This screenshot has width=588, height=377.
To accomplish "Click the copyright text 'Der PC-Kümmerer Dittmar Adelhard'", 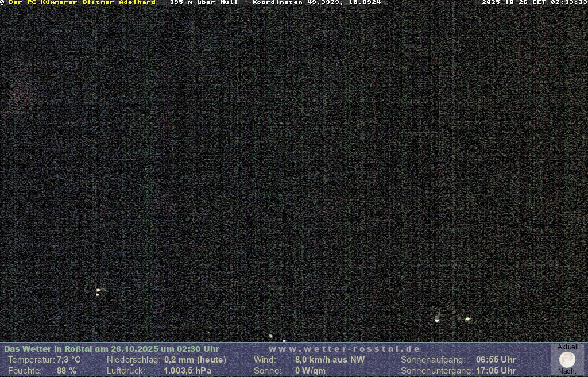I will pos(82,2).
